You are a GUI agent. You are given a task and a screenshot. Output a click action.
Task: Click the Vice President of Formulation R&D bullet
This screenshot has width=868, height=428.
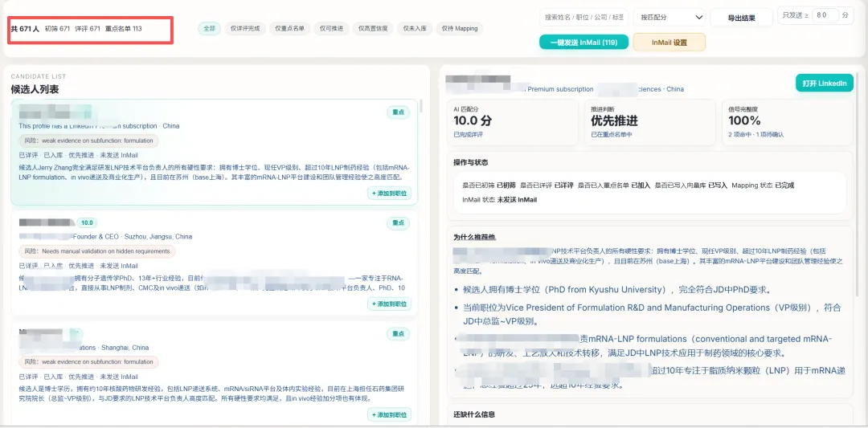(652, 313)
